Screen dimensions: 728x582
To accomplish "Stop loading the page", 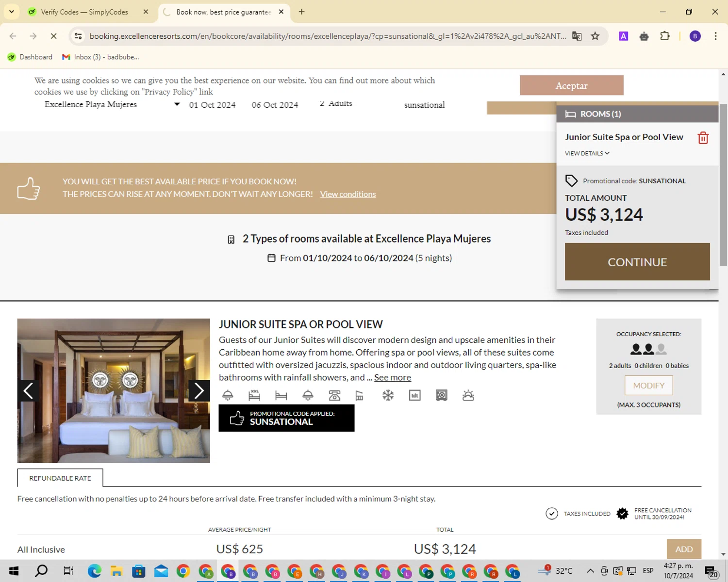I will [x=53, y=36].
